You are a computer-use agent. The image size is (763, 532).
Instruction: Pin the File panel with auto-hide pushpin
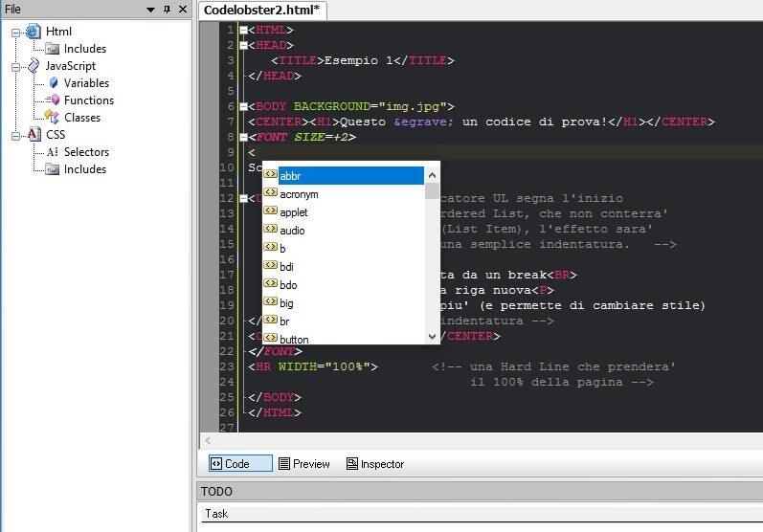point(167,9)
